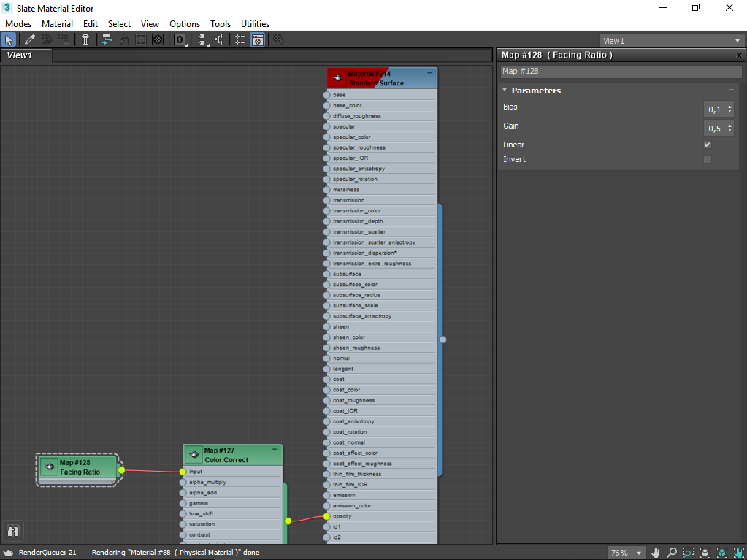Delete selected nodes with the trash icon
Image resolution: width=747 pixels, height=560 pixels.
point(84,39)
